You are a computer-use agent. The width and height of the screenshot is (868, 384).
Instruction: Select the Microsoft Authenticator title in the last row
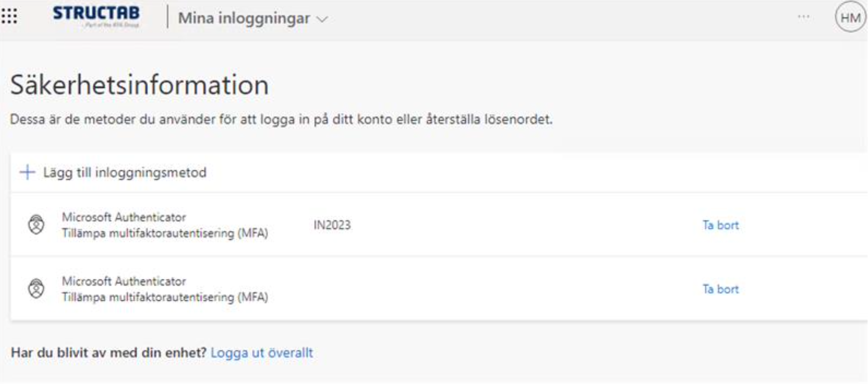[124, 281]
